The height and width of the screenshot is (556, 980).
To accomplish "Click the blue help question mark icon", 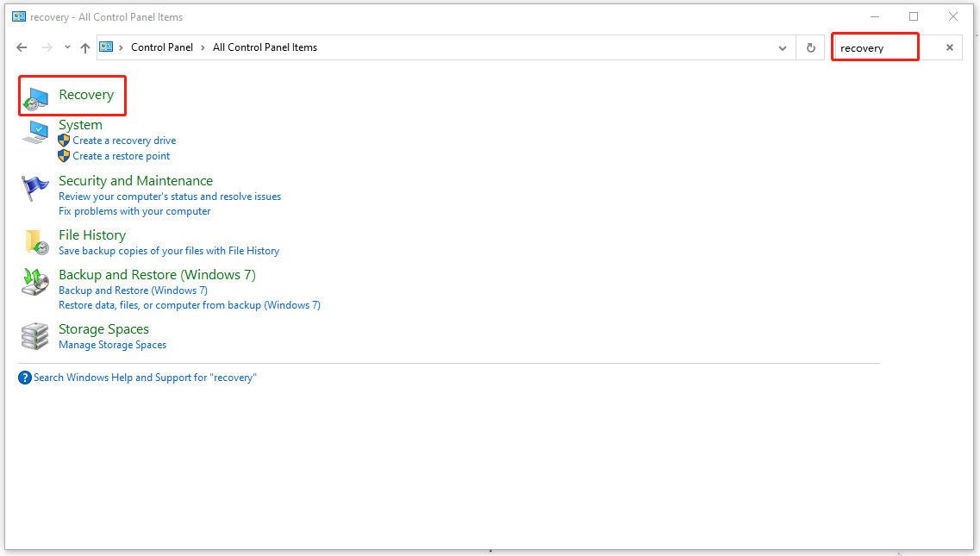I will (x=25, y=378).
